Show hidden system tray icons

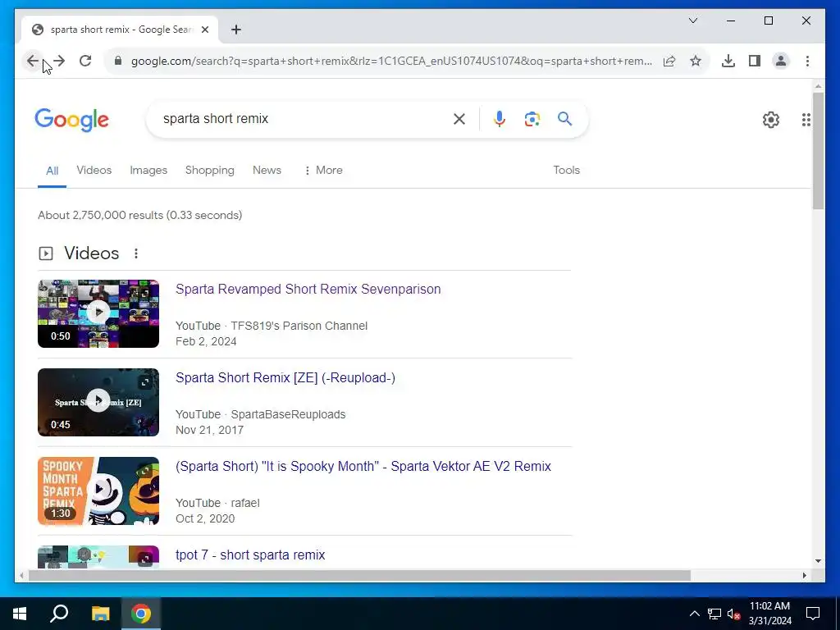pos(694,614)
